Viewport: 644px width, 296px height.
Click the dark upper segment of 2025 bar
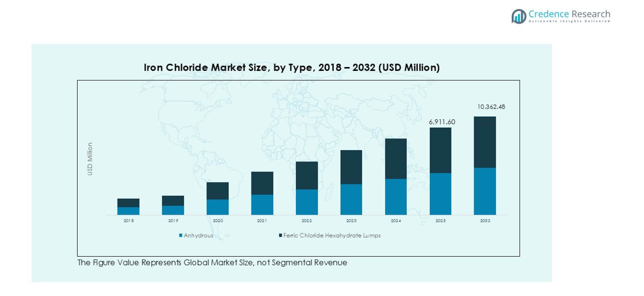point(440,150)
